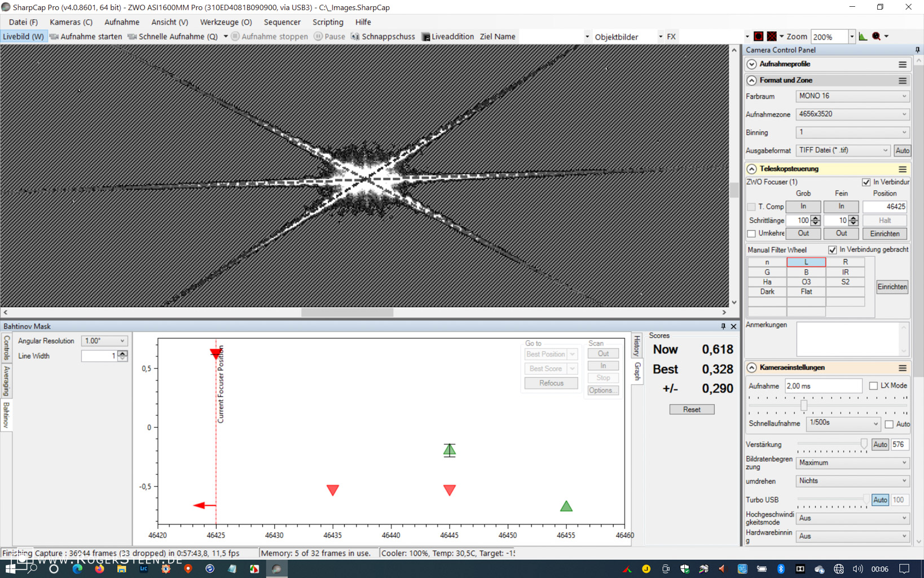Adjust the Aufnahme exposure slider
Image resolution: width=924 pixels, height=578 pixels.
click(x=803, y=405)
